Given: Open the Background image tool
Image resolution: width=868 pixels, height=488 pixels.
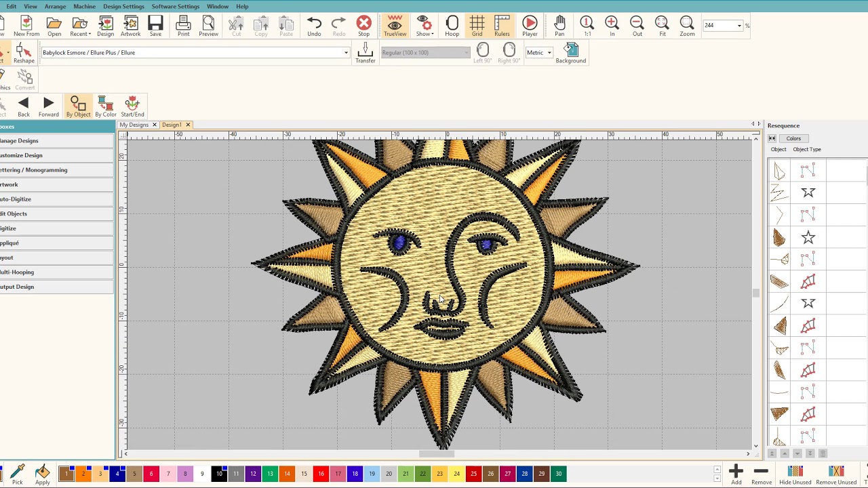Looking at the screenshot, I should [571, 53].
